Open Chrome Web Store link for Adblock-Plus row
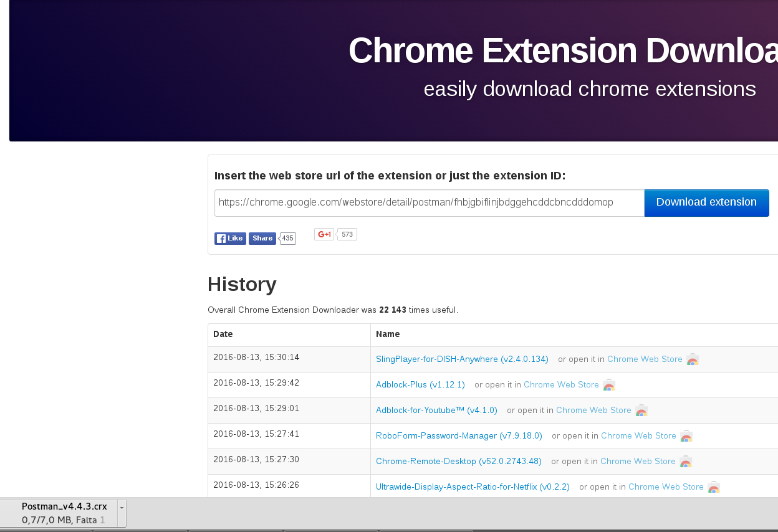Image resolution: width=778 pixels, height=532 pixels. (x=561, y=385)
